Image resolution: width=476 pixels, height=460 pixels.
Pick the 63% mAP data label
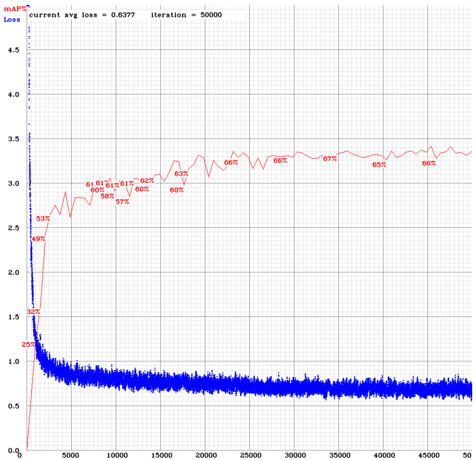pyautogui.click(x=181, y=173)
